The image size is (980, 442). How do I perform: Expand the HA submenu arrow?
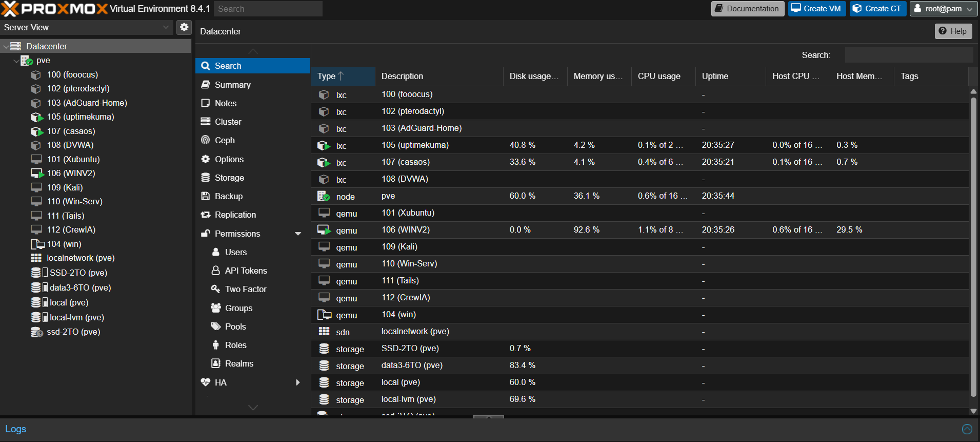298,382
